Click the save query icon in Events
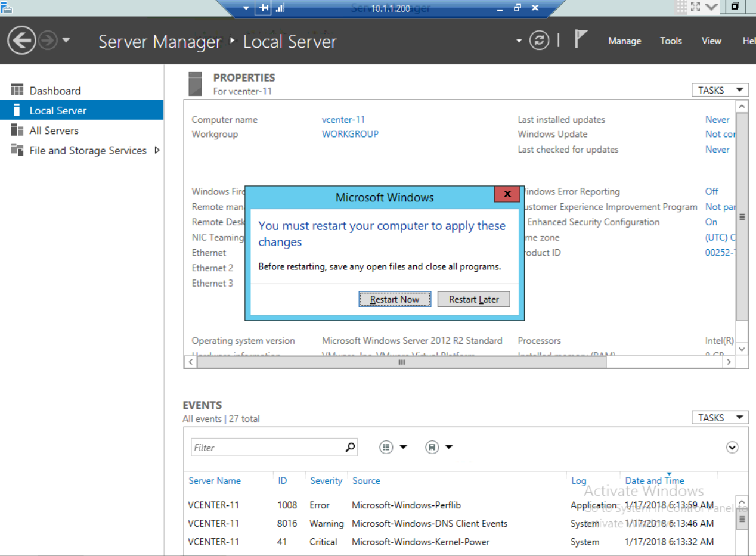Image resolution: width=756 pixels, height=556 pixels. point(432,447)
